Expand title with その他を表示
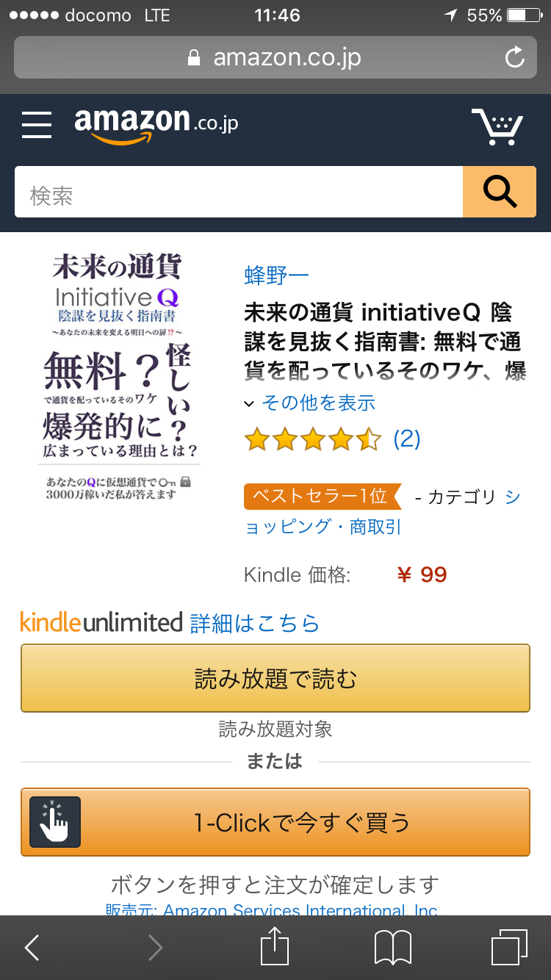The height and width of the screenshot is (980, 551). 310,403
